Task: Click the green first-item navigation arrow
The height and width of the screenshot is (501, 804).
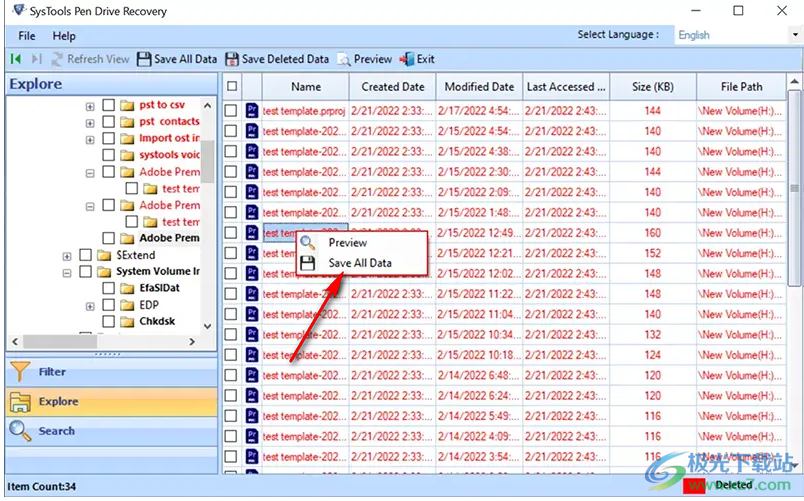Action: (x=16, y=59)
